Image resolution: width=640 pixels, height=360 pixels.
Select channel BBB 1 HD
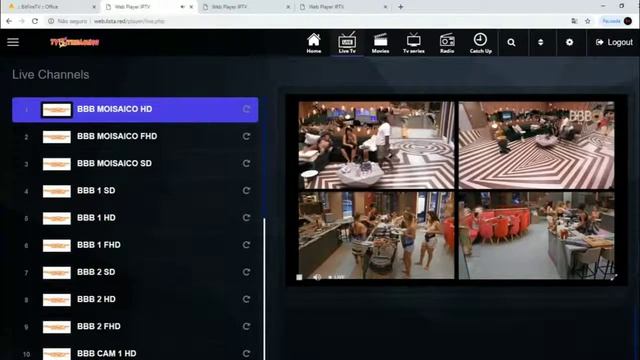(135, 218)
